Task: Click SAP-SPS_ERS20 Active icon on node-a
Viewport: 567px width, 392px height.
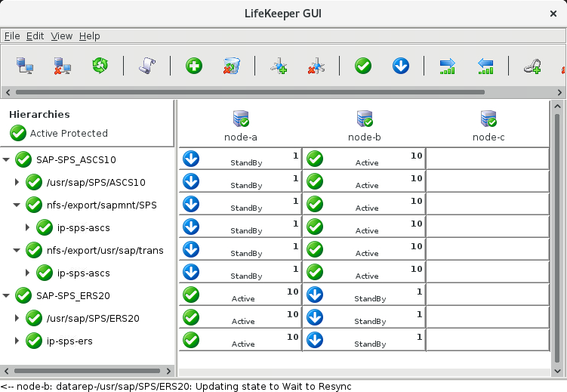Action: pyautogui.click(x=191, y=295)
